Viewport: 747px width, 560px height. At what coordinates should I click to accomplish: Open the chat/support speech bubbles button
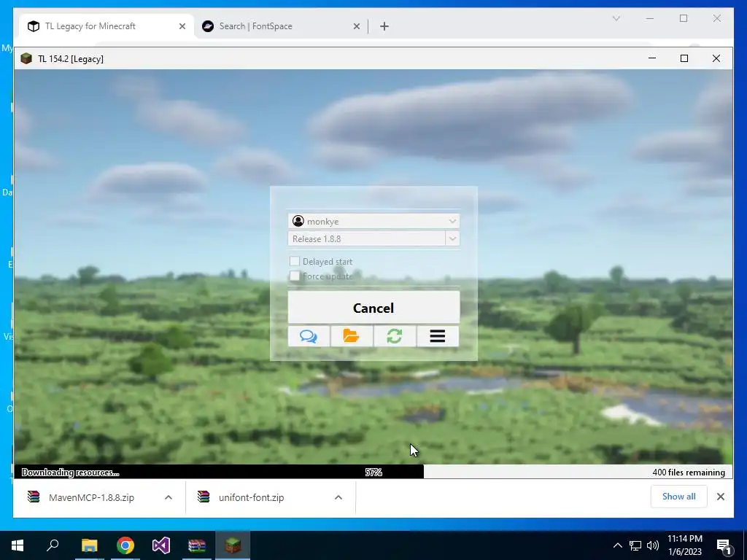(309, 336)
